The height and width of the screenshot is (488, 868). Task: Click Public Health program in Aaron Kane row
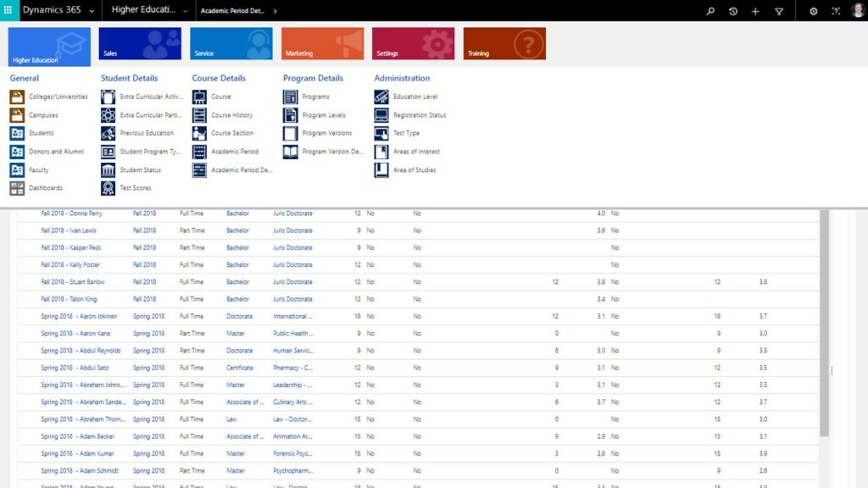[x=293, y=333]
